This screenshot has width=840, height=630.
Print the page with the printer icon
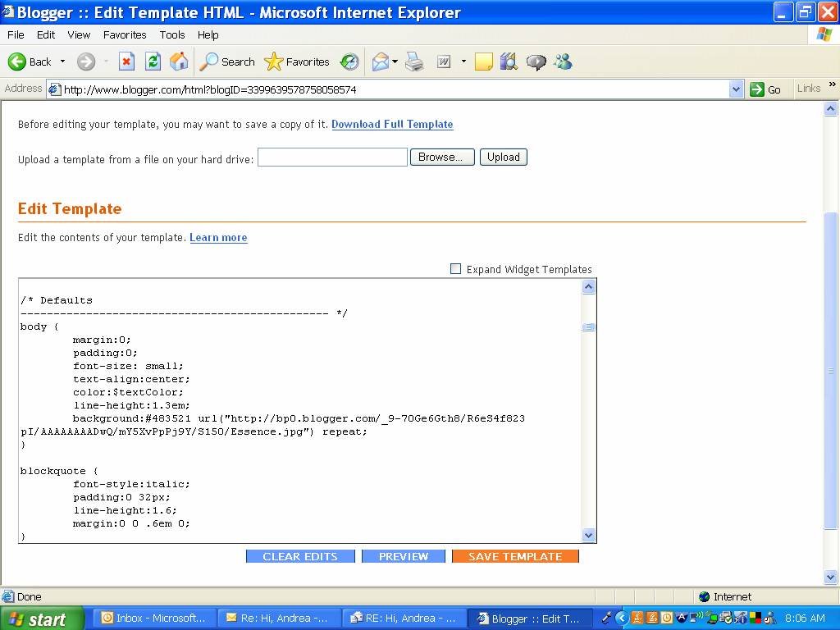pos(414,62)
